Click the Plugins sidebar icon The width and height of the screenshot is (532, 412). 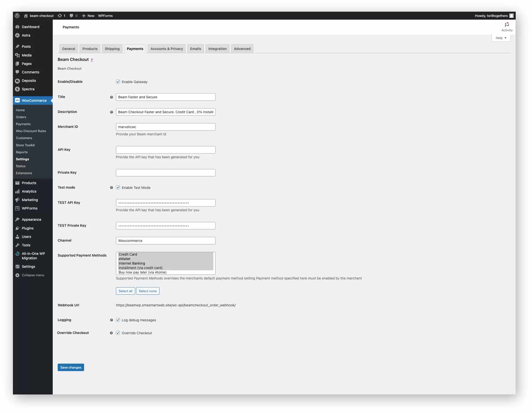point(18,228)
